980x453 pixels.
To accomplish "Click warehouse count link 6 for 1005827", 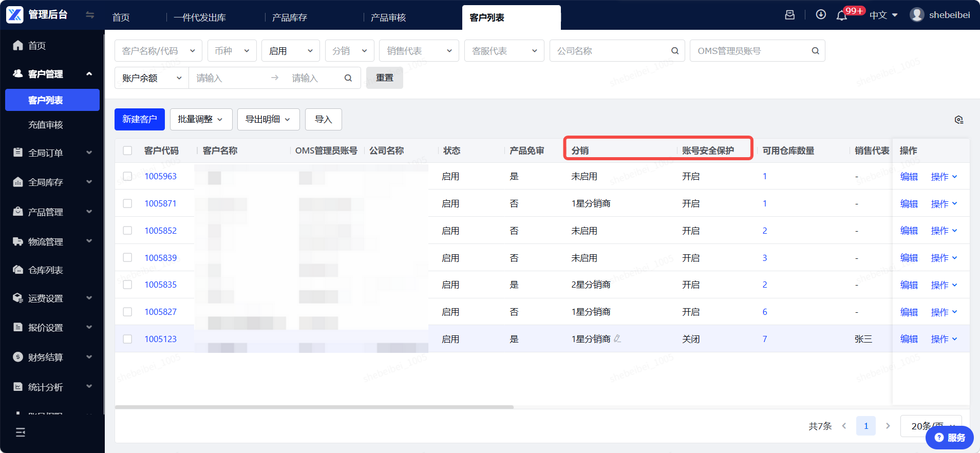I will point(765,312).
